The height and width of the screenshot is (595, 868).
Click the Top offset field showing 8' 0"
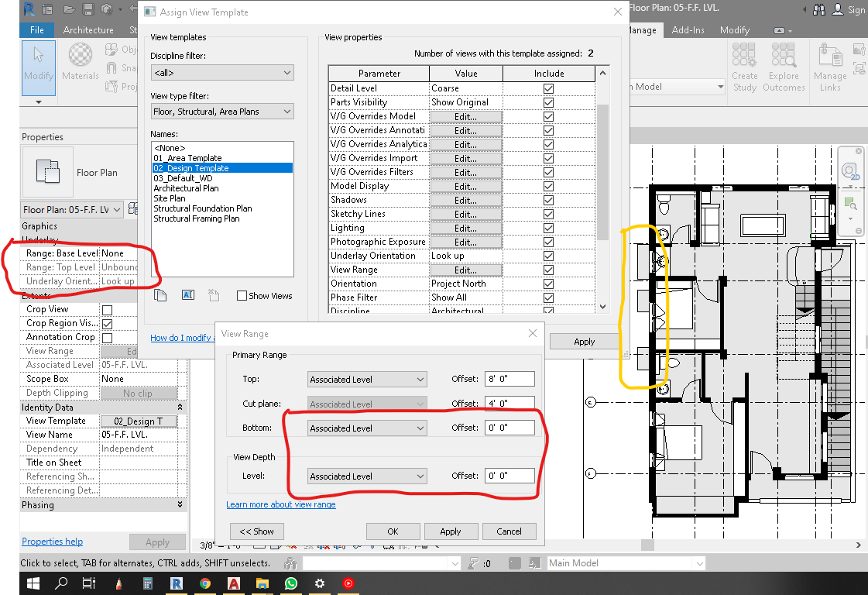coord(508,379)
